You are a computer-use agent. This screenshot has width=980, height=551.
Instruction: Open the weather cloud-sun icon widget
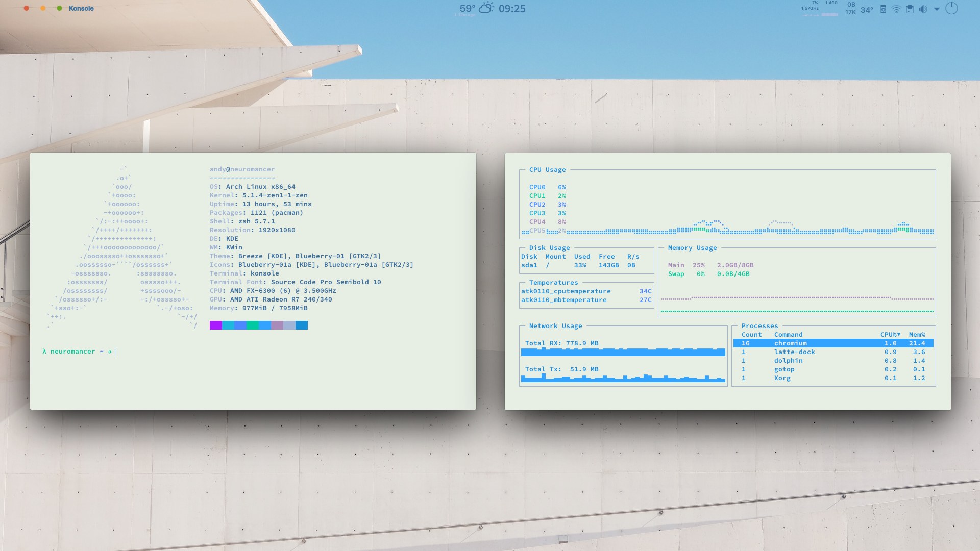(486, 8)
